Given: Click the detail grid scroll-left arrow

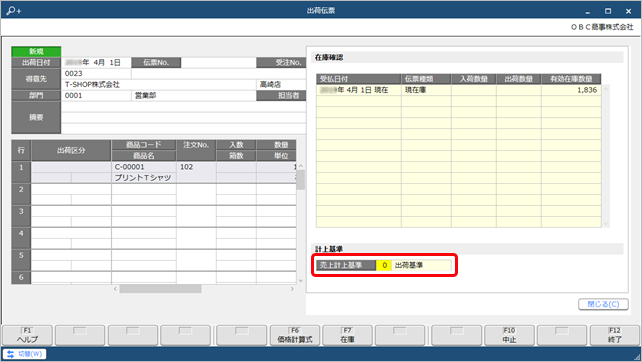Looking at the screenshot, I should pyautogui.click(x=115, y=289).
